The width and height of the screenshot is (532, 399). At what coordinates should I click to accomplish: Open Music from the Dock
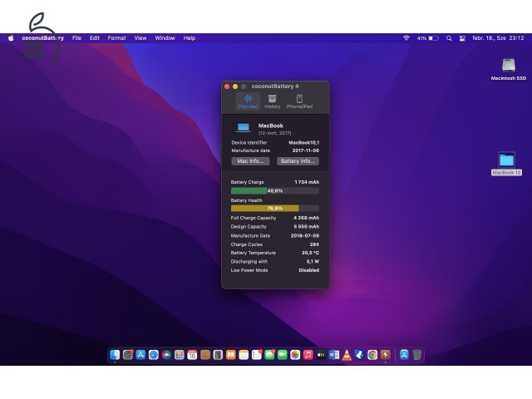pos(308,355)
